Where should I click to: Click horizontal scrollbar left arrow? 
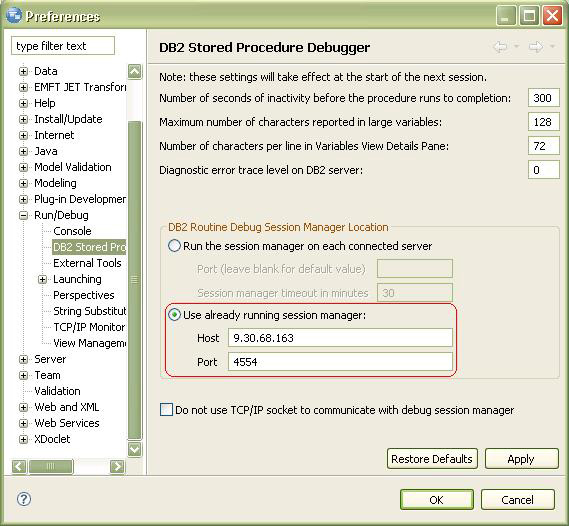click(x=19, y=466)
